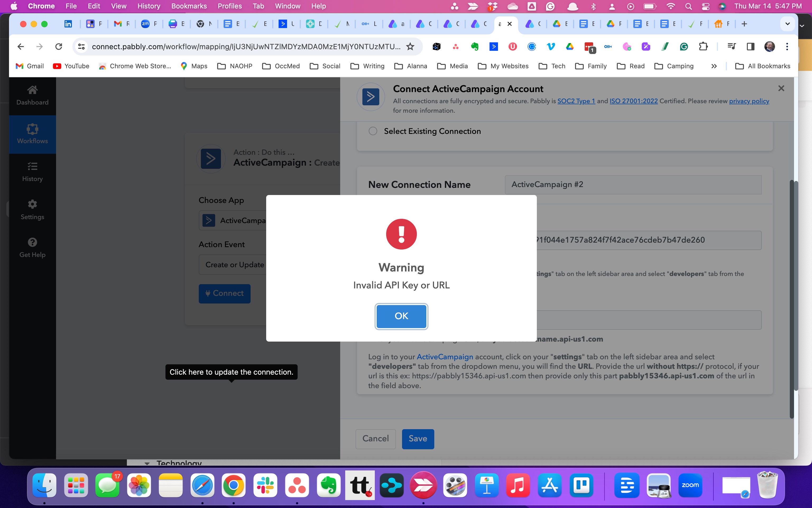The image size is (812, 508).
Task: Open the Settings gear in Pabbly sidebar
Action: click(x=33, y=210)
